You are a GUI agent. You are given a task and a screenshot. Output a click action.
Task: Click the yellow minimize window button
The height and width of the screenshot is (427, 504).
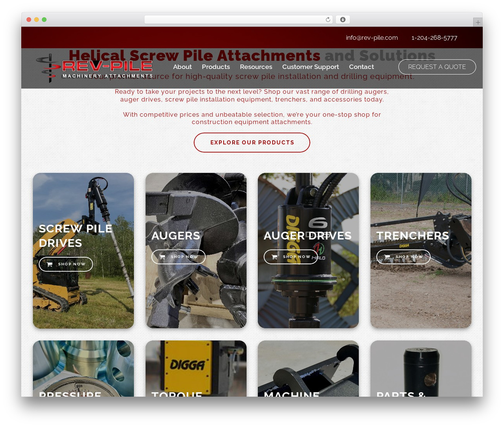coord(36,20)
